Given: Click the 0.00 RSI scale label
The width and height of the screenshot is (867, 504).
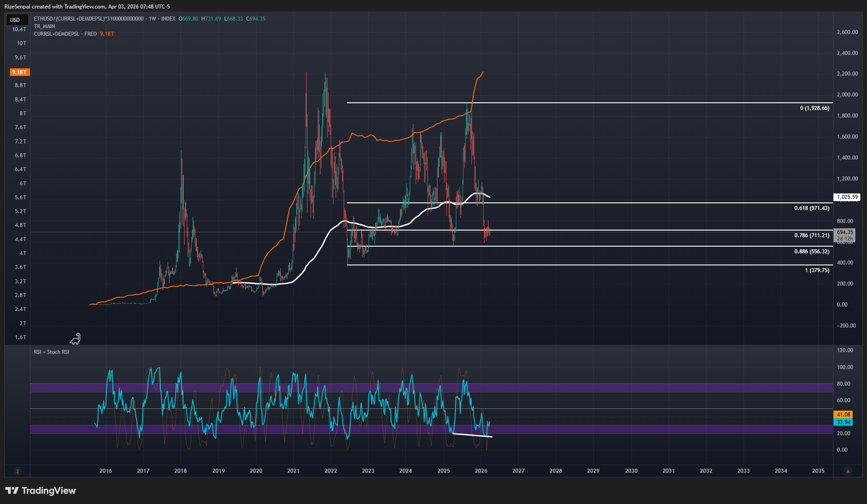Looking at the screenshot, I should coord(842,450).
